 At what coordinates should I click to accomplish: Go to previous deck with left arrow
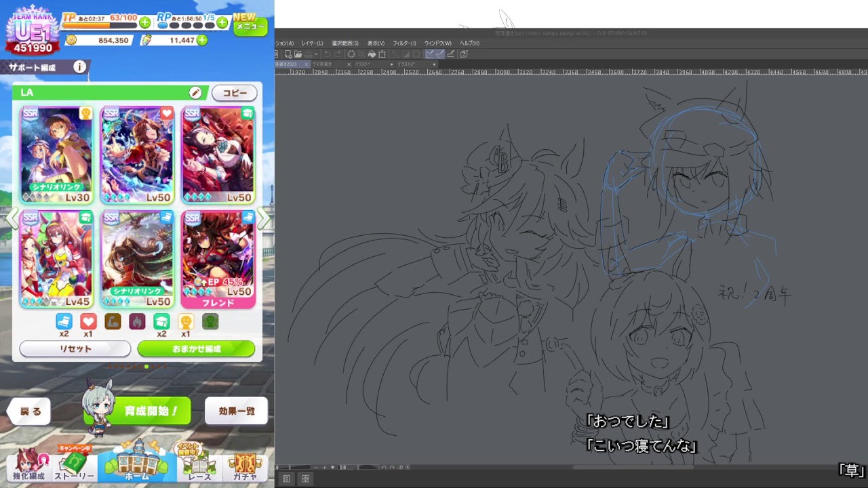point(12,218)
